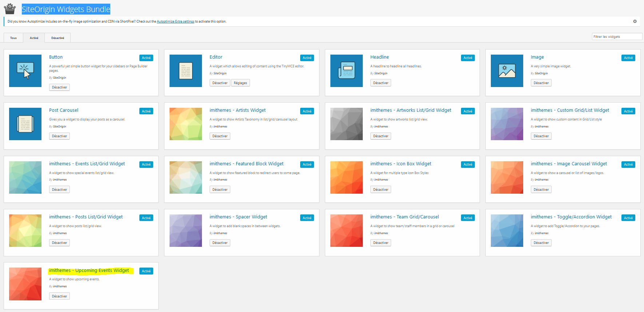Click the Image widget picture icon
This screenshot has width=644, height=312.
pyautogui.click(x=507, y=71)
